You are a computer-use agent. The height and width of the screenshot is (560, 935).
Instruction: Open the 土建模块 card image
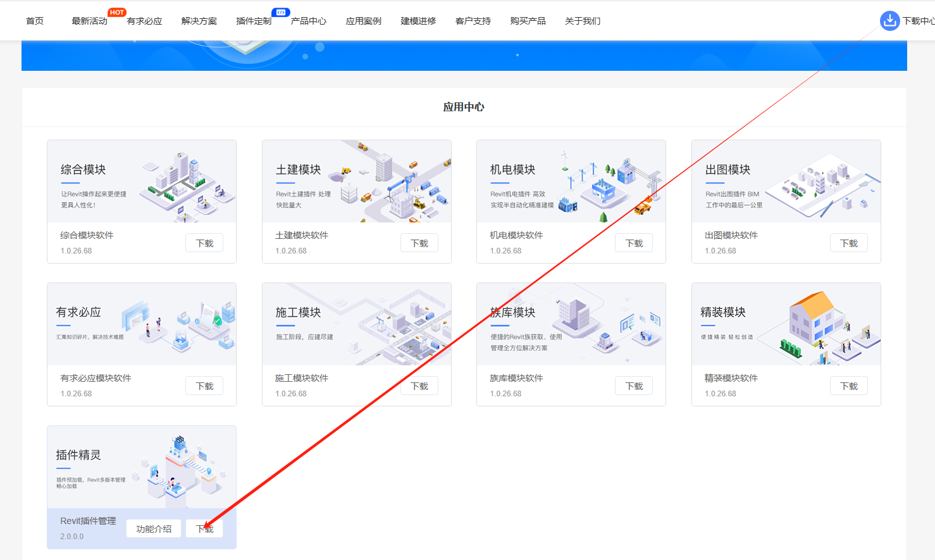pyautogui.click(x=356, y=181)
